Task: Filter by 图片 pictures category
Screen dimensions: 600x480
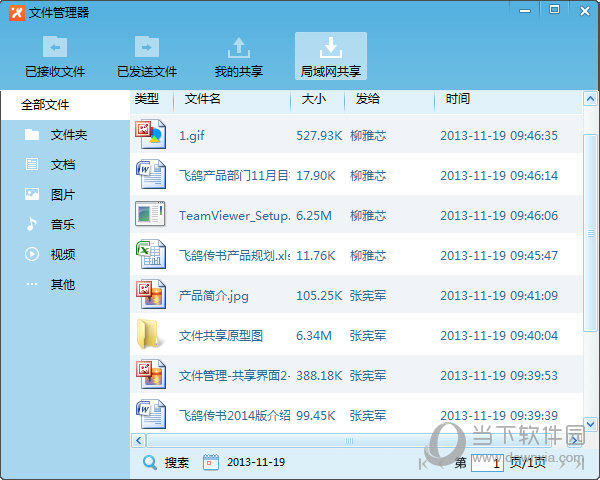Action: [63, 194]
